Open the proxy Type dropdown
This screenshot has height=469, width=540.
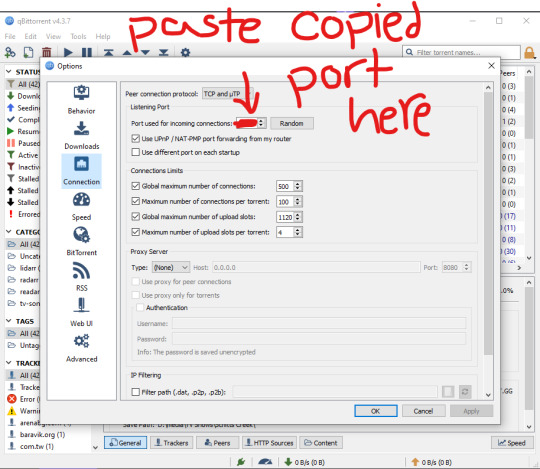coord(170,267)
